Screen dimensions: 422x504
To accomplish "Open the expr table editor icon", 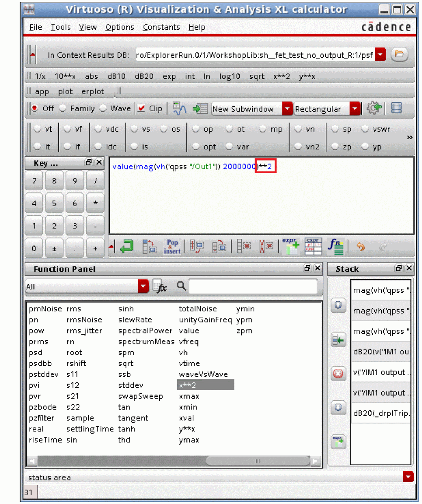I will pyautogui.click(x=314, y=247).
